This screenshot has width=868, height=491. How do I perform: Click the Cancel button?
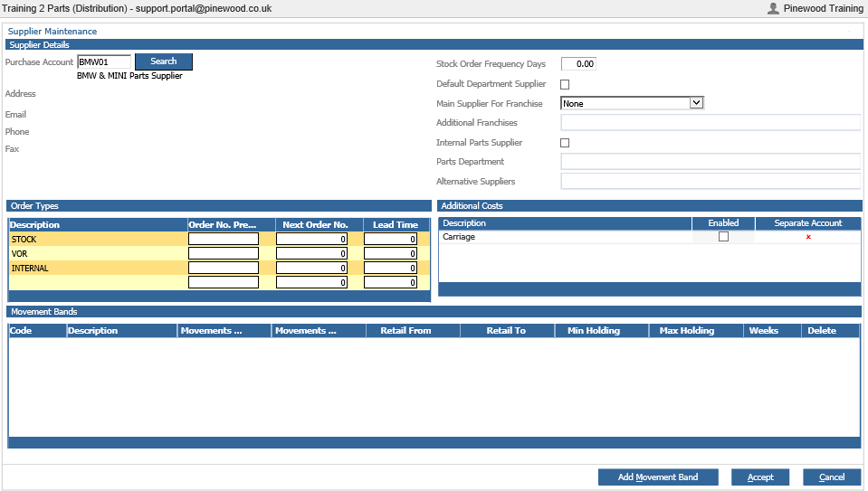tap(832, 477)
